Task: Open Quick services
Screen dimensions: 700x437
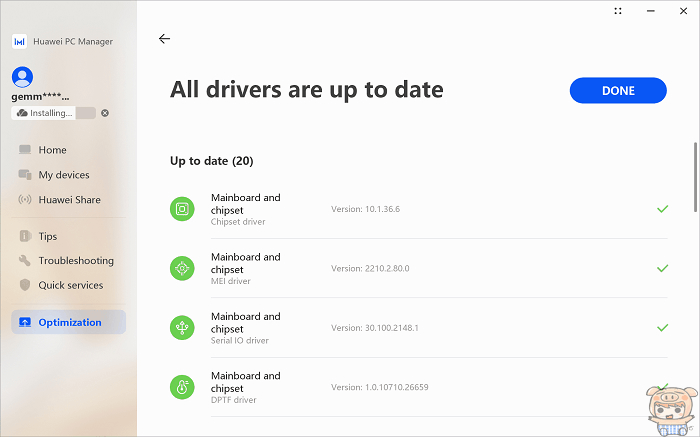Action: coord(70,285)
